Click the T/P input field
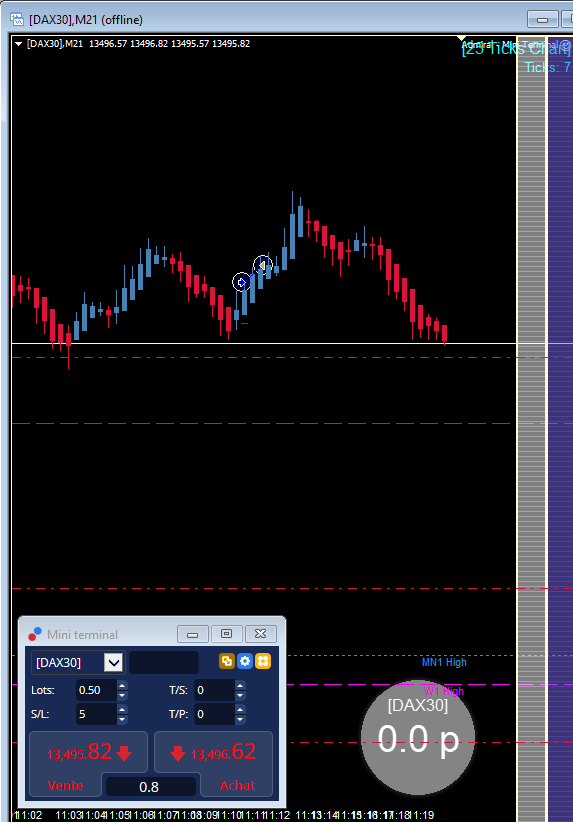Viewport: 573px width, 822px height. pos(214,714)
